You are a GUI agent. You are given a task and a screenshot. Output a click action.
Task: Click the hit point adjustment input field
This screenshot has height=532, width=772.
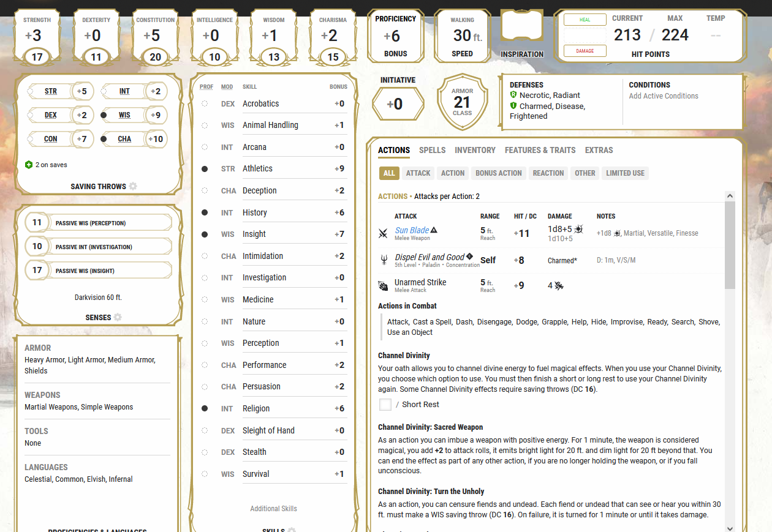pos(585,36)
